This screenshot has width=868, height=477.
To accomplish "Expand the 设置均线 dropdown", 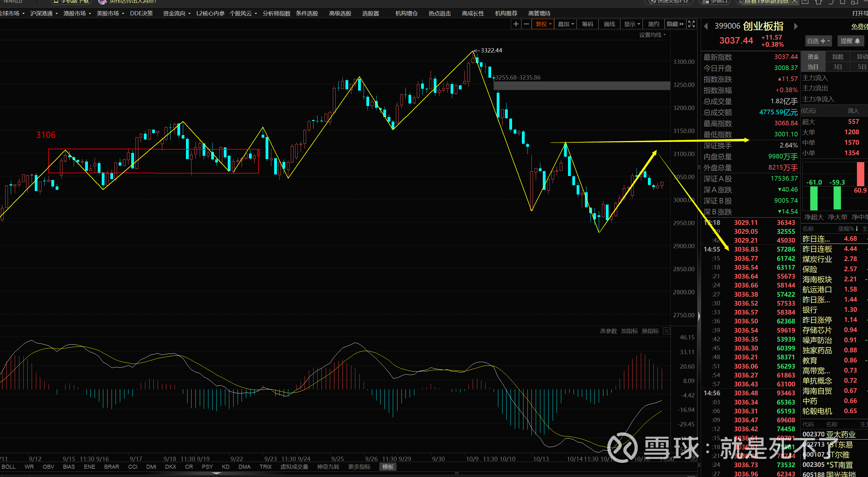I will (652, 35).
